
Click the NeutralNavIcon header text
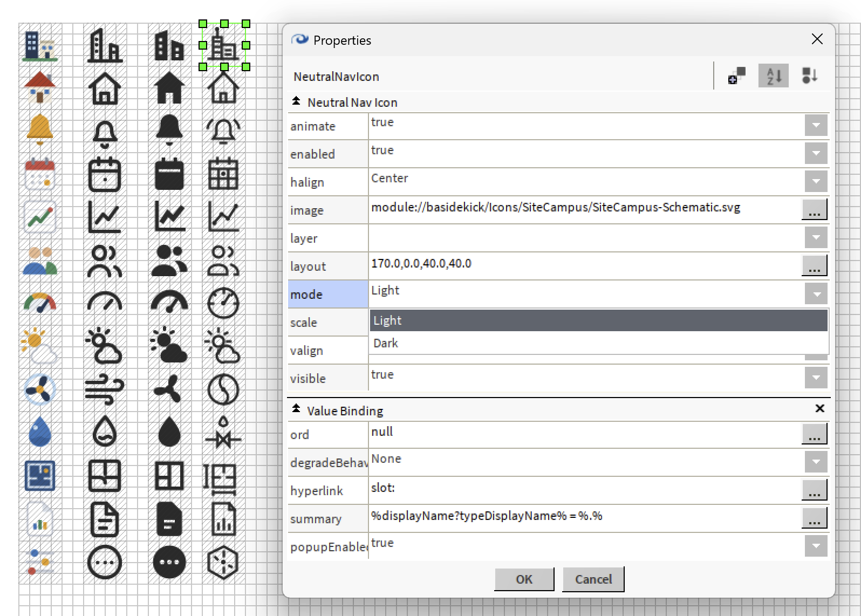(336, 77)
